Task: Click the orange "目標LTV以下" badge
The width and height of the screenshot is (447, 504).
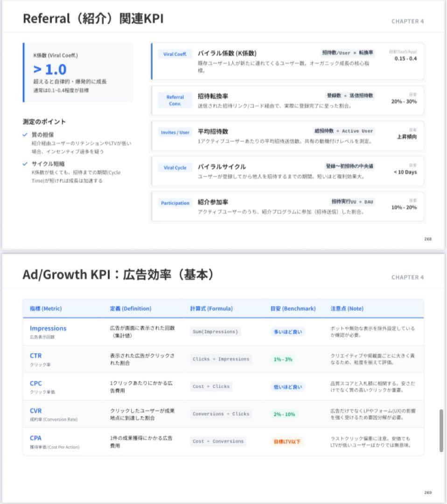Action: 287,441
